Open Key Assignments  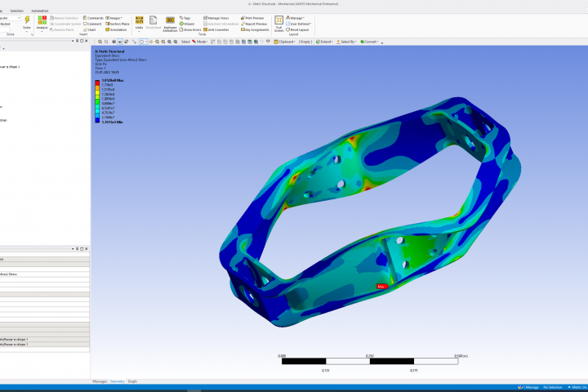[x=255, y=29]
